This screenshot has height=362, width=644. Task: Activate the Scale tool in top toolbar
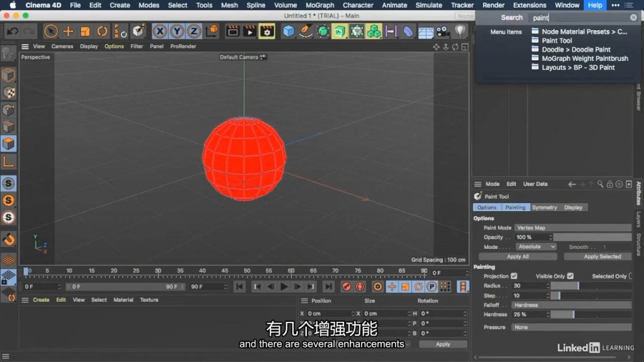coord(85,31)
